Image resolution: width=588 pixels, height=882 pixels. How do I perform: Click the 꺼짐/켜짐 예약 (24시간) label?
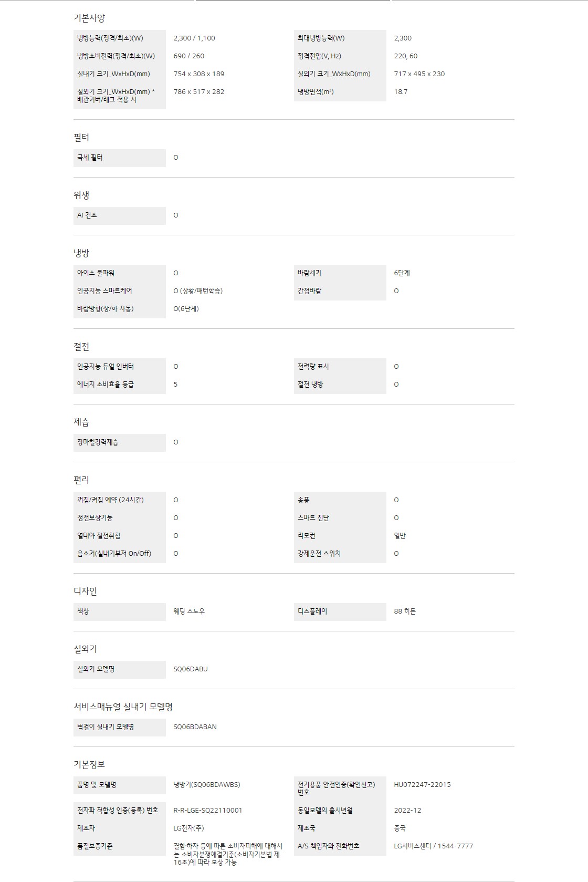110,500
